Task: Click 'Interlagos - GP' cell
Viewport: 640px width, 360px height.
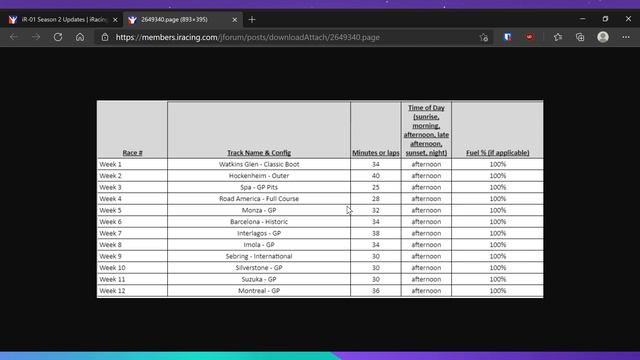Action: [259, 233]
